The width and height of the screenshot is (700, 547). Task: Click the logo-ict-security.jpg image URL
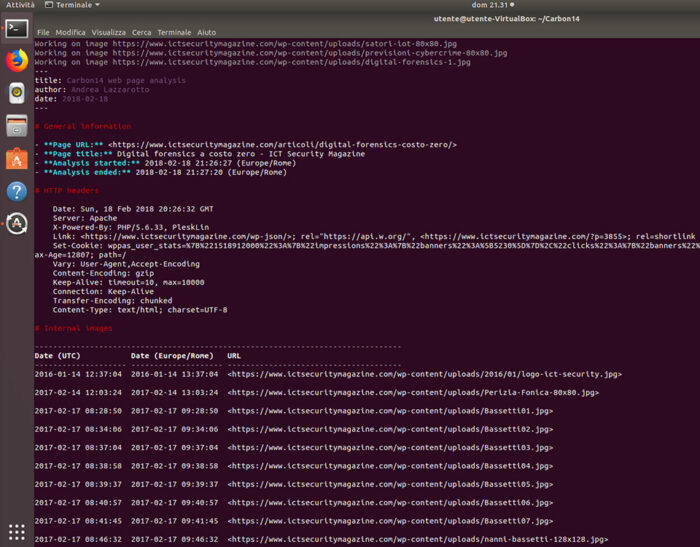pos(425,374)
